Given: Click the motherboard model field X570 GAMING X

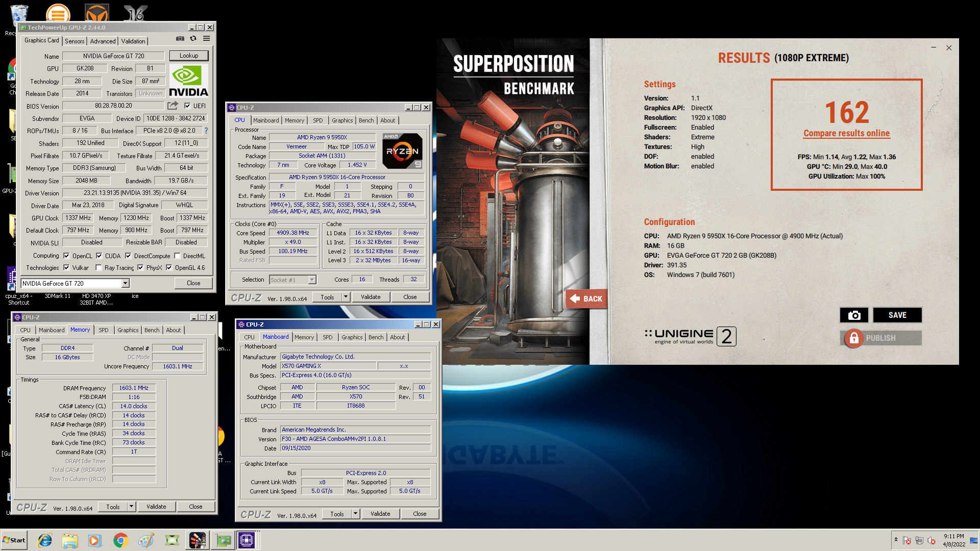Looking at the screenshot, I should [329, 366].
